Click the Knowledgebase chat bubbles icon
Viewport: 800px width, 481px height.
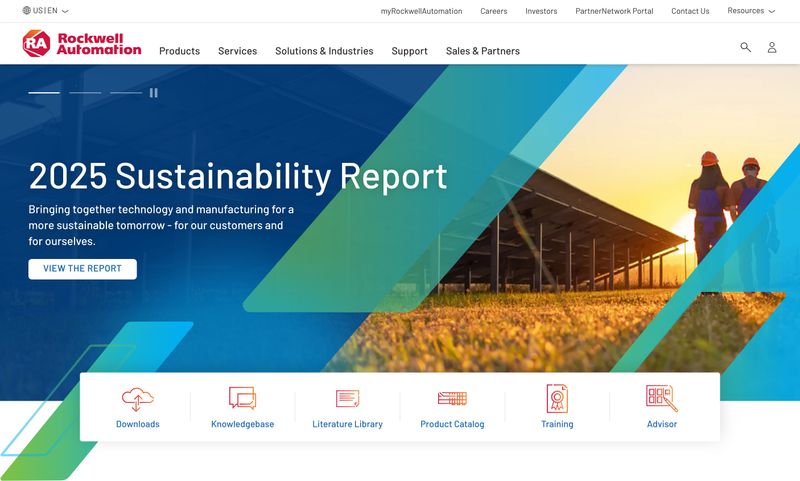point(242,398)
